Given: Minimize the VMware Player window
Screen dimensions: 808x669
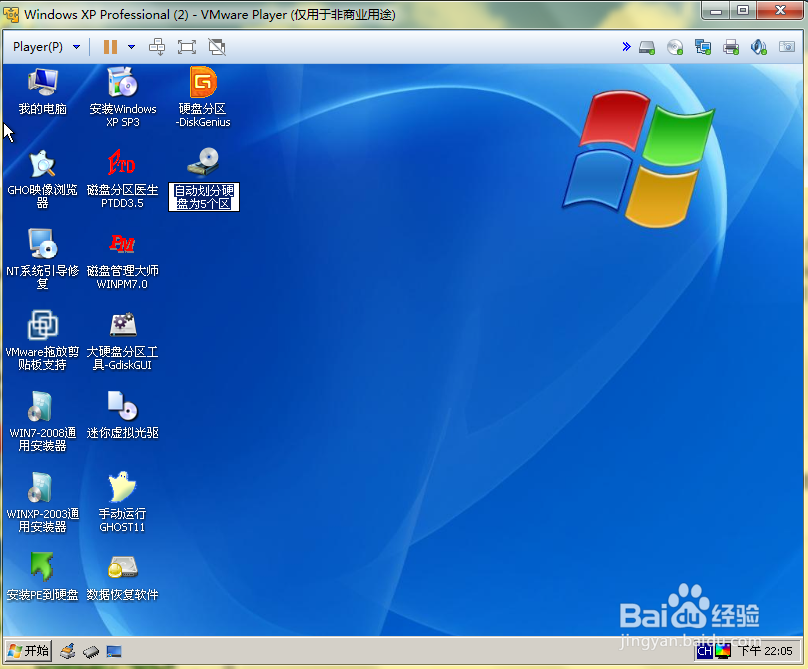Looking at the screenshot, I should (x=715, y=10).
